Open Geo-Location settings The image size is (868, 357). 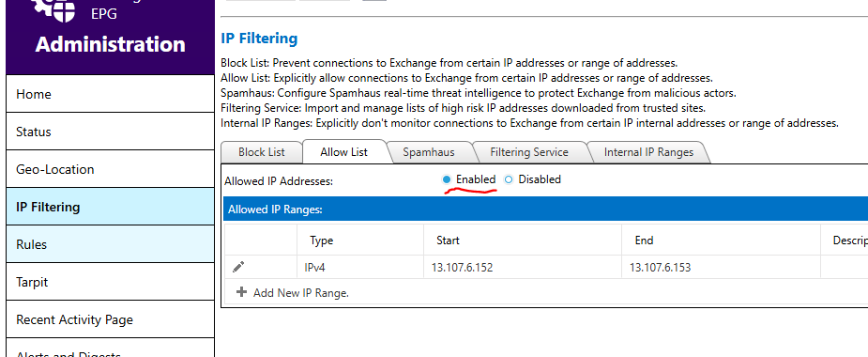(x=110, y=170)
